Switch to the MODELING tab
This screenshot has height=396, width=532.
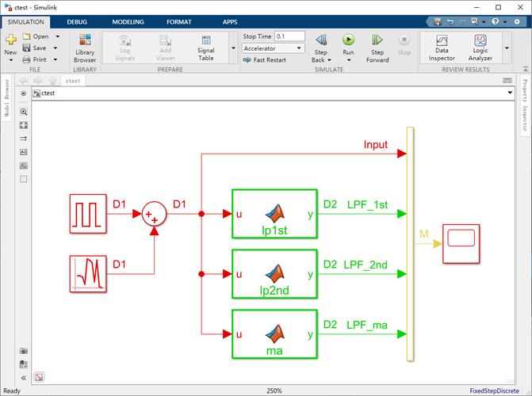[x=128, y=22]
